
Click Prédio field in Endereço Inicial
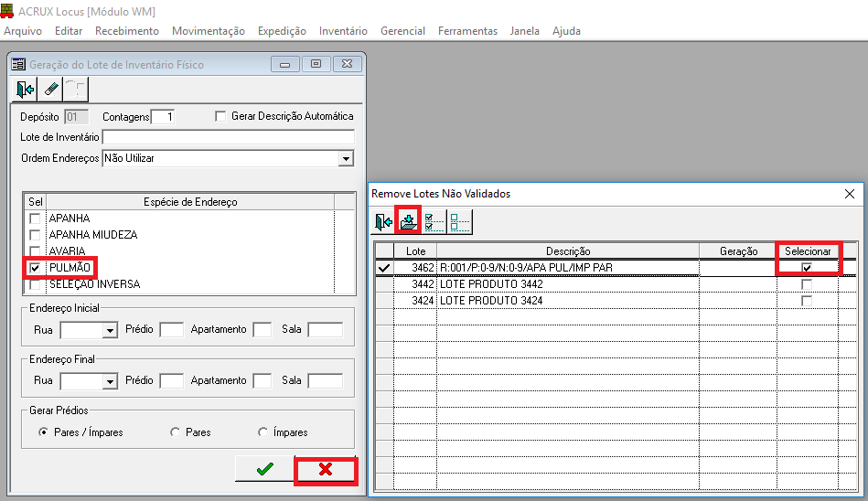click(172, 330)
